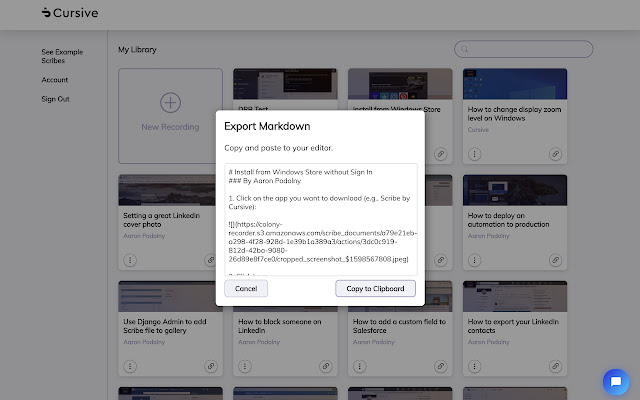Copy link for display zoom level card
640x400 pixels.
click(x=555, y=154)
